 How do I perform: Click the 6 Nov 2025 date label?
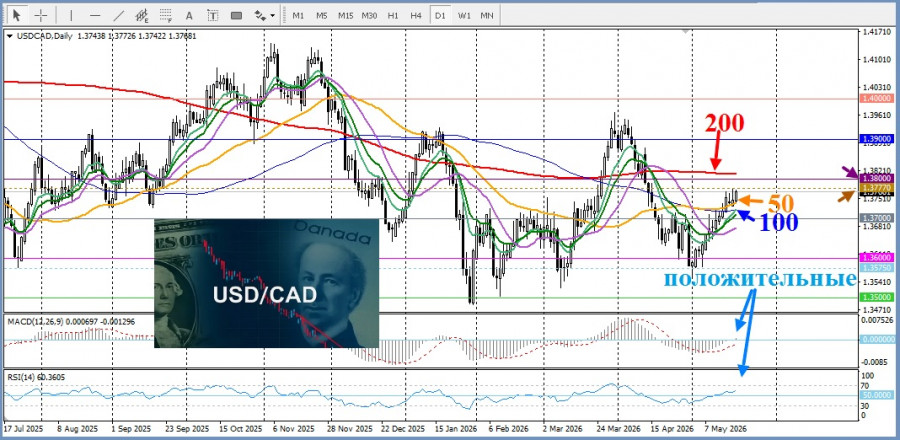point(293,429)
